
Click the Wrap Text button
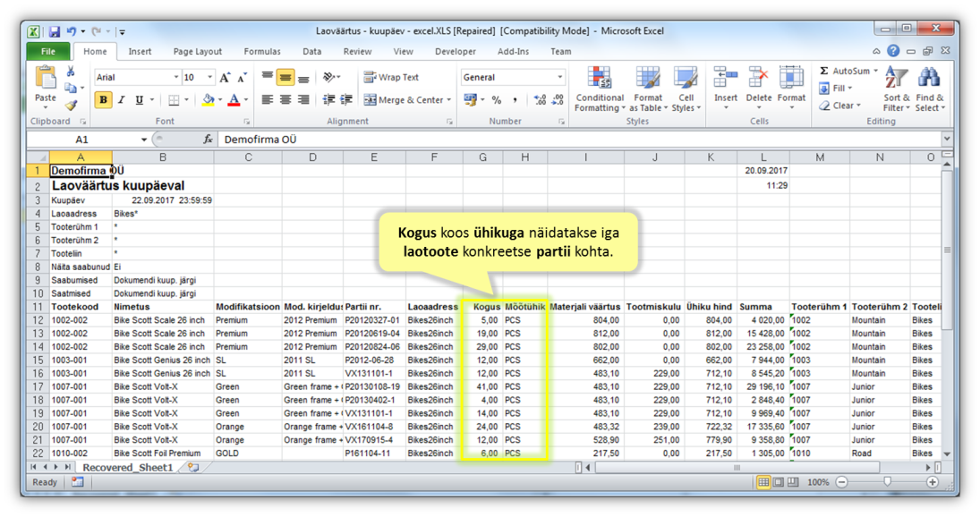(x=391, y=78)
